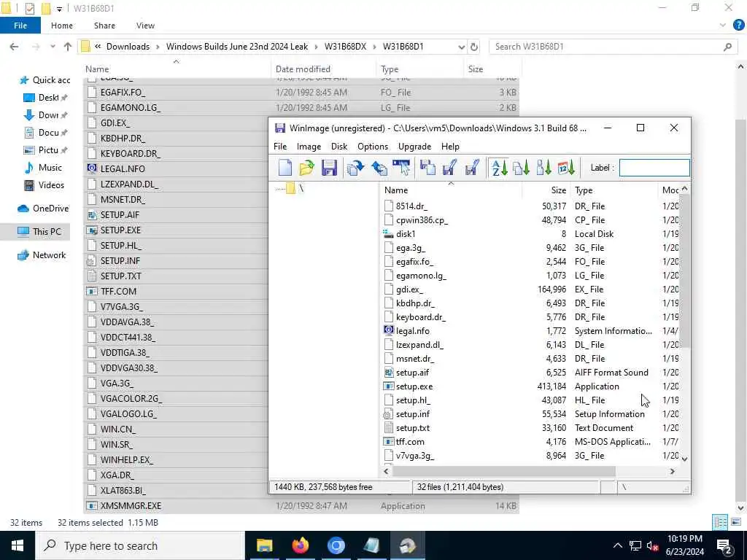Expand the chevron after Downloads breadcrumb
Screen dimensions: 747x560
click(x=158, y=47)
